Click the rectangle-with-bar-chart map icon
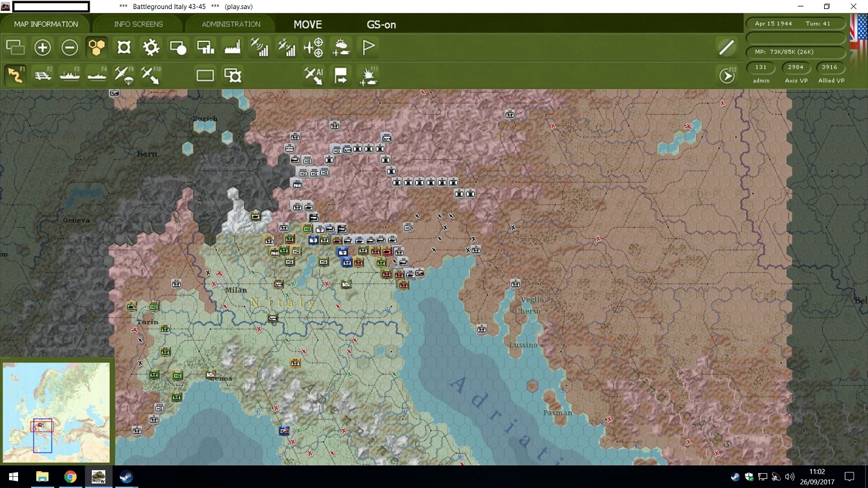This screenshot has width=868, height=488. [x=205, y=47]
